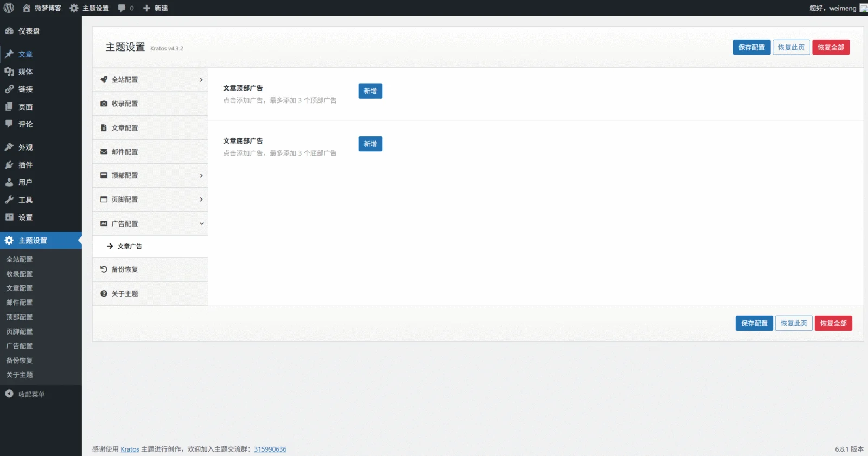This screenshot has width=868, height=456.
Task: Open Media via its sidebar icon
Action: tap(9, 72)
